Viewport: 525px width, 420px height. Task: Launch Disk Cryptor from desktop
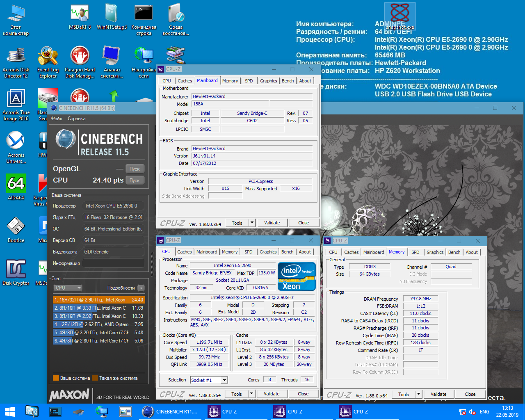(16, 272)
